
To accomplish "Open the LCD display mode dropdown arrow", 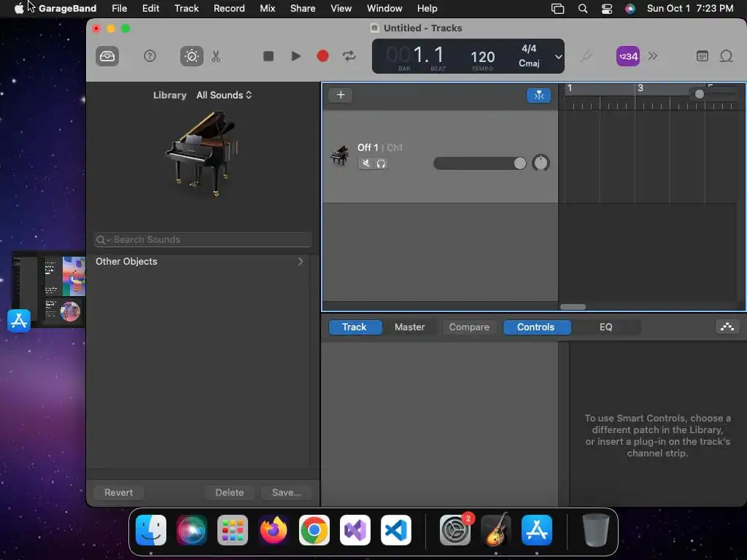I will tap(558, 57).
